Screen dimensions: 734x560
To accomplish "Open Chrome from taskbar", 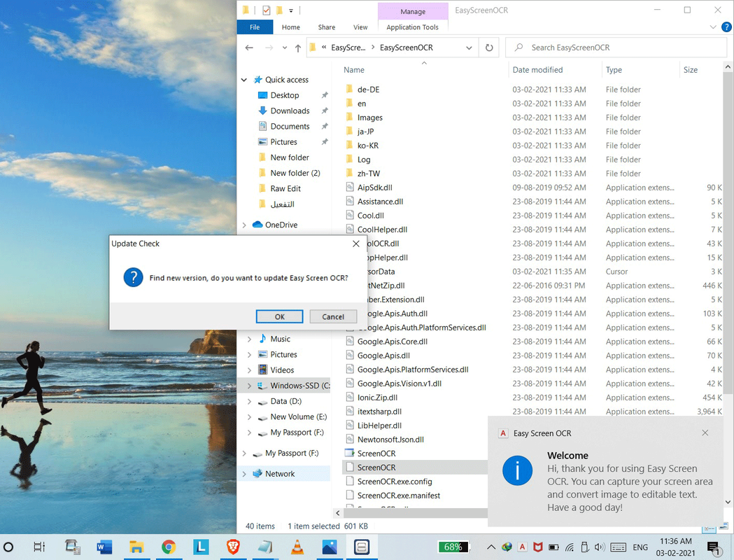I will tap(169, 547).
